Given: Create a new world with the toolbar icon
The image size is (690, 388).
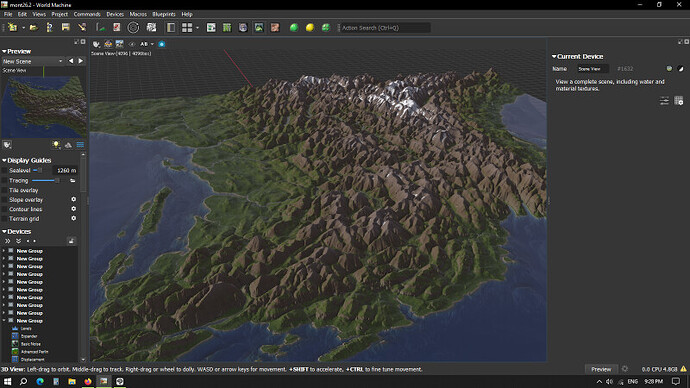Looking at the screenshot, I should coord(12,27).
